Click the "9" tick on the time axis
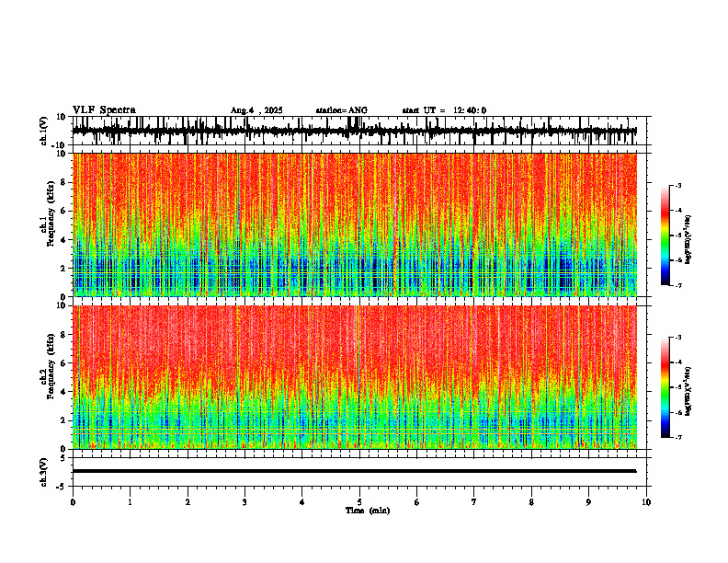 pyautogui.click(x=588, y=502)
